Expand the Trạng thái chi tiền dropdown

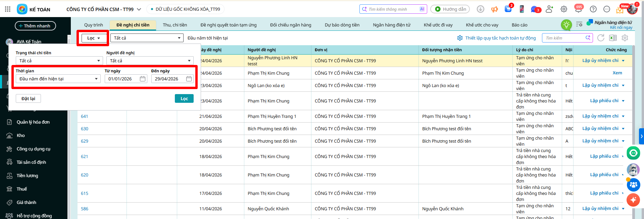tap(58, 61)
